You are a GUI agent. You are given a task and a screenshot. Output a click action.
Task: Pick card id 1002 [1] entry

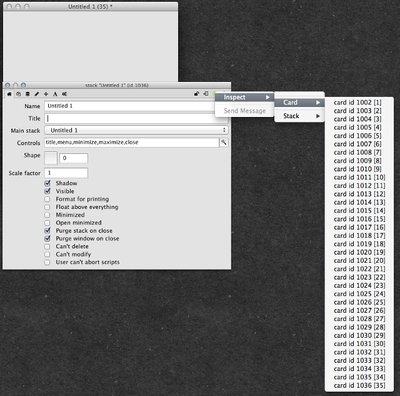point(358,102)
